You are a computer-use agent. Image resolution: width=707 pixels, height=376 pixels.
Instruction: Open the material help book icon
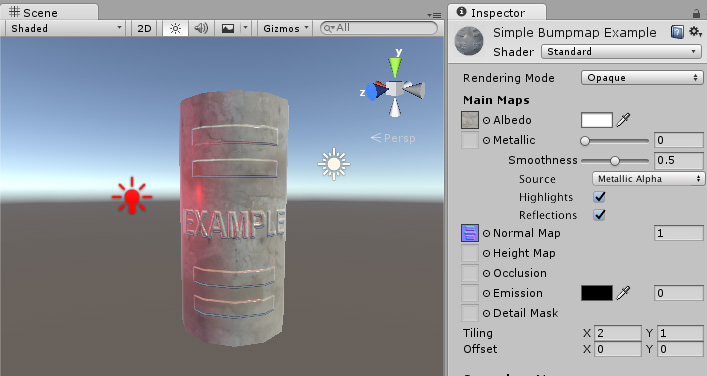pyautogui.click(x=677, y=32)
